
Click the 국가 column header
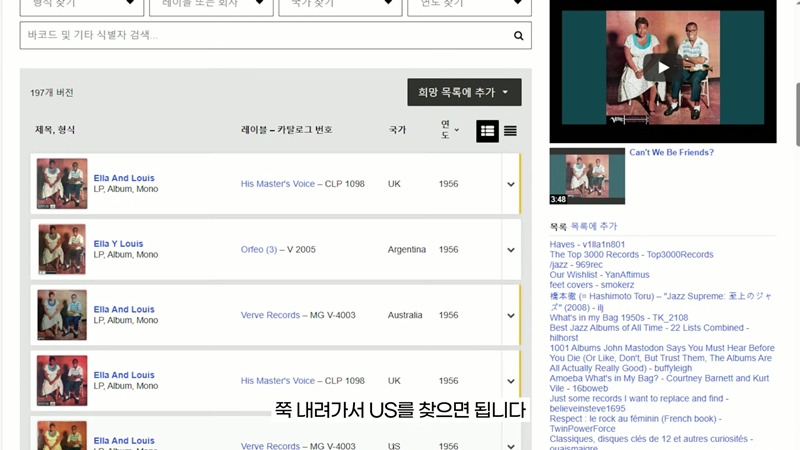397,130
